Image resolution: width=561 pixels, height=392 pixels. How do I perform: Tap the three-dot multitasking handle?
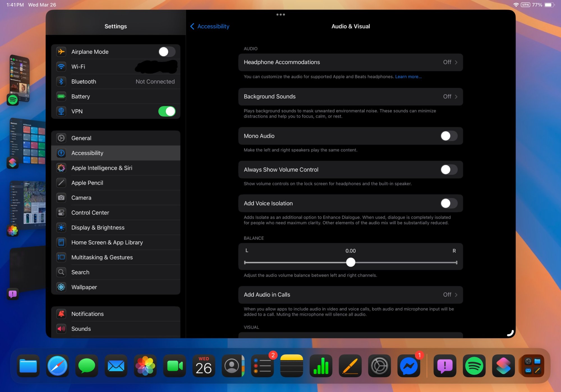coord(280,15)
